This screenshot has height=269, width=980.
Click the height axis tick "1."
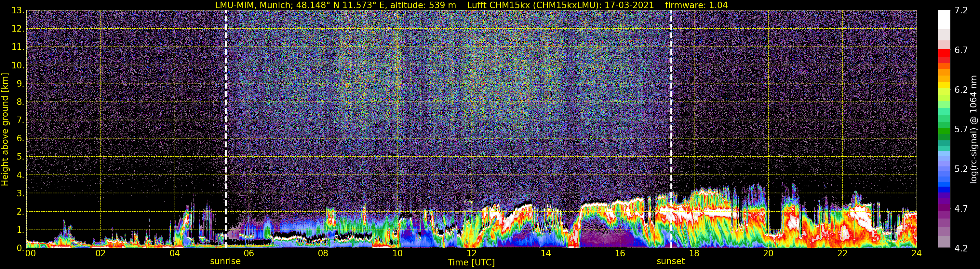(20, 230)
